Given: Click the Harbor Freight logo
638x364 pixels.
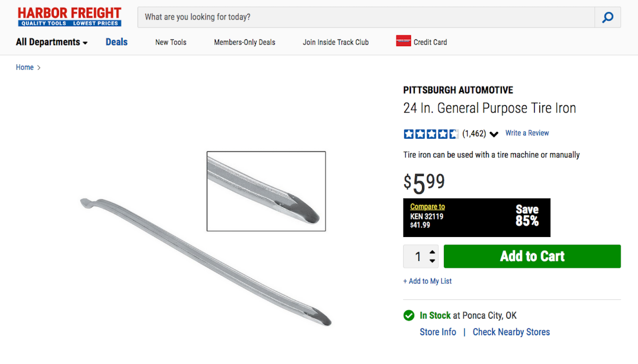Looking at the screenshot, I should [x=70, y=17].
